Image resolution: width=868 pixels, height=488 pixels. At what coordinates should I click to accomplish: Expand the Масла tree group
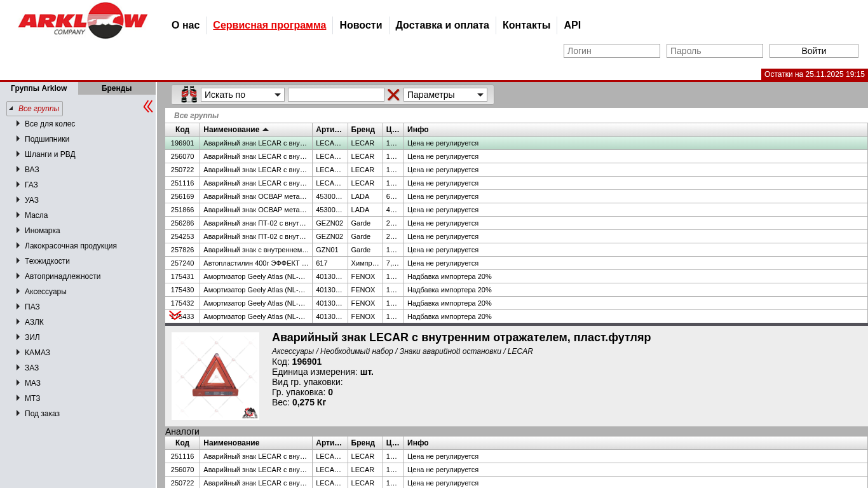(18, 215)
